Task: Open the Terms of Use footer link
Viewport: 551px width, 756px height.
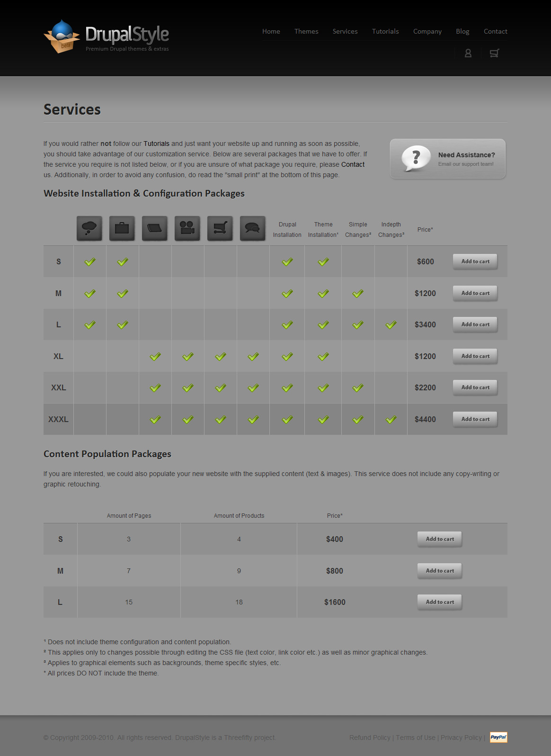Action: pos(416,738)
